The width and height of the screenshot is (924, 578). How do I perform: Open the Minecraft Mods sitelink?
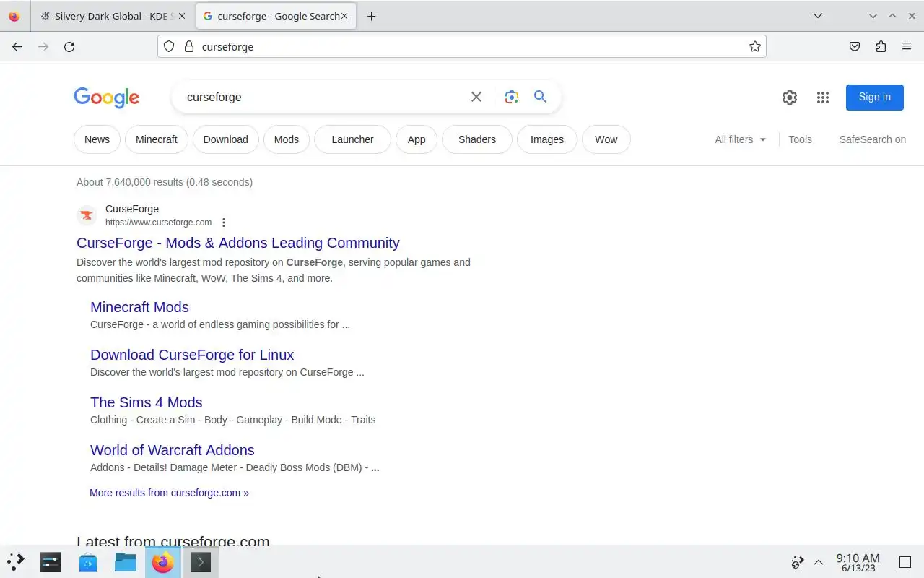point(139,307)
